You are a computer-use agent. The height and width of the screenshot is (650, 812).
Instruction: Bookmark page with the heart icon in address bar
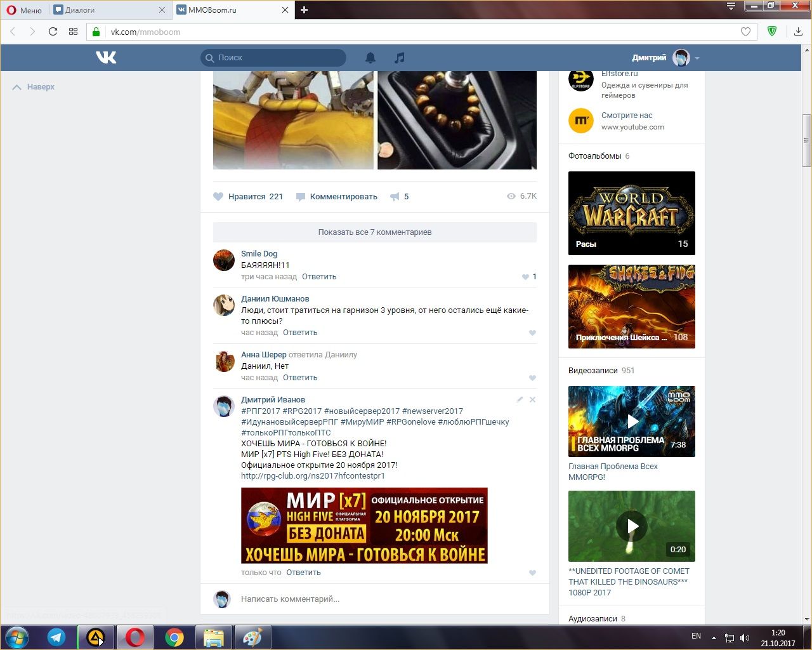[x=745, y=32]
